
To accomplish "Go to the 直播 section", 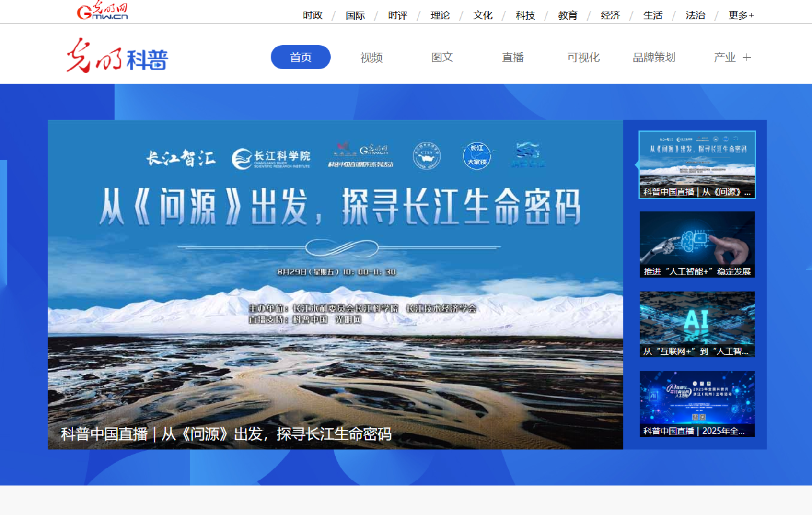I will [513, 58].
